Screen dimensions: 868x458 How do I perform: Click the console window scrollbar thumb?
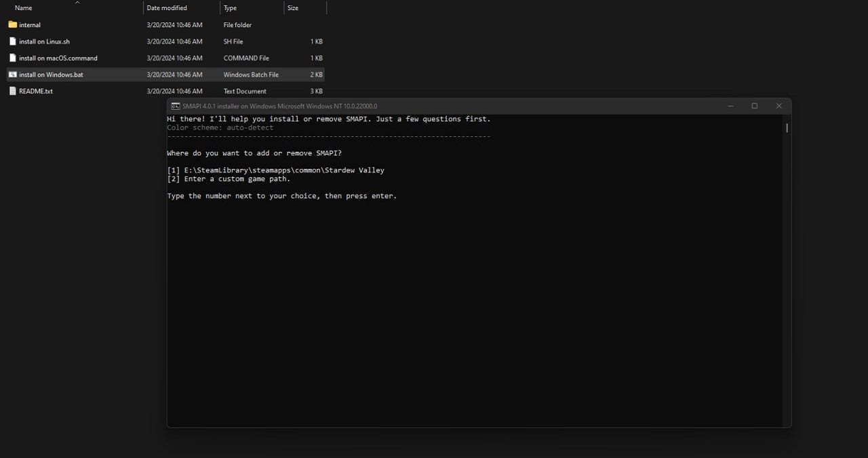tap(787, 128)
